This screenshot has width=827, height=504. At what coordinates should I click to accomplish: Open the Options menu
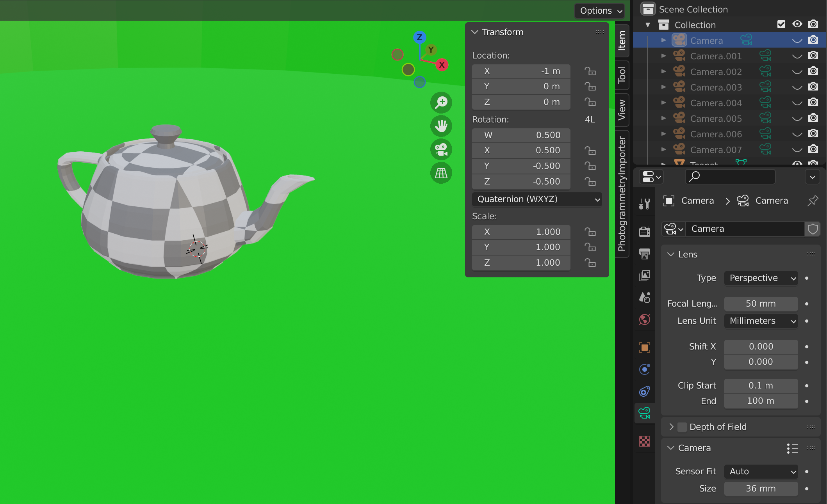(599, 11)
